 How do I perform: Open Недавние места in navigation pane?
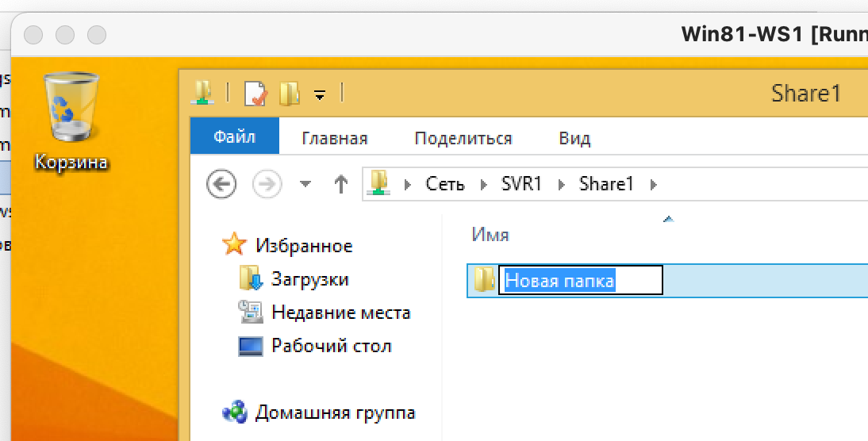tap(341, 313)
